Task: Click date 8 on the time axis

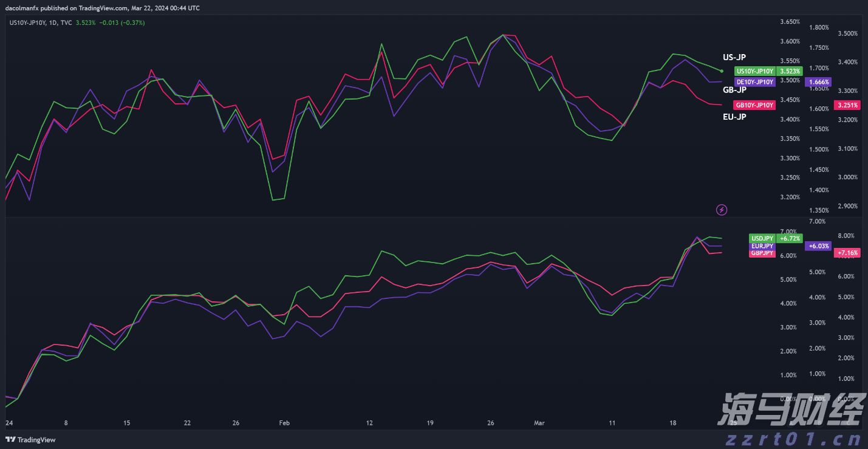Action: [x=66, y=423]
